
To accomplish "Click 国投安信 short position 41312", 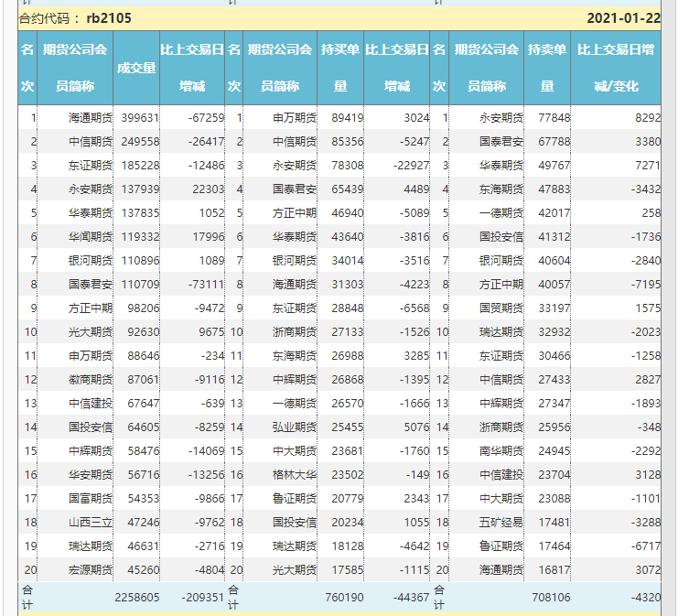I will tap(554, 236).
